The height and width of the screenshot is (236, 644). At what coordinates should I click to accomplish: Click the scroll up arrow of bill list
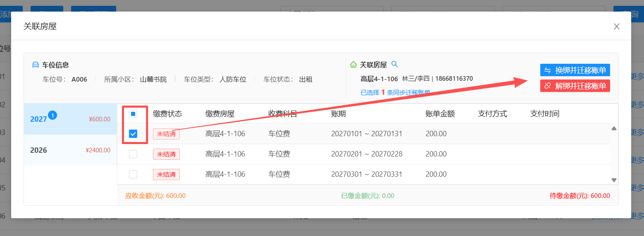[x=614, y=128]
